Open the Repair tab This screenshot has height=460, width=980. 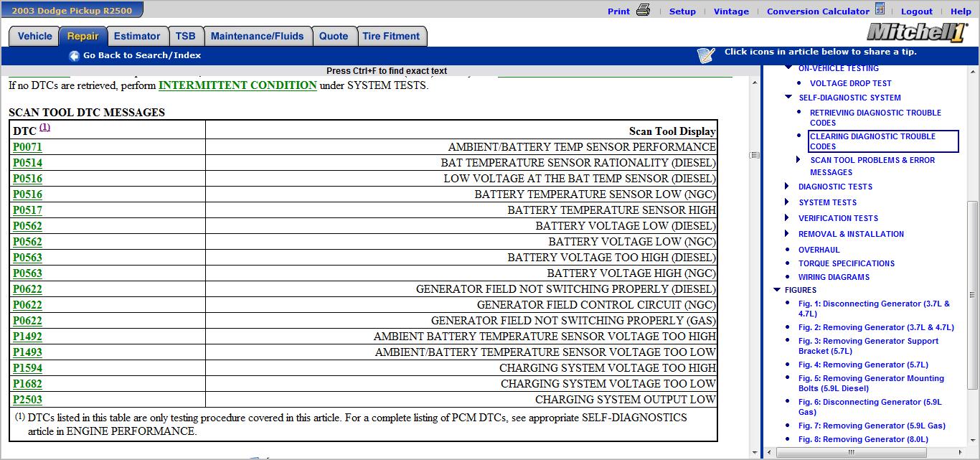(83, 37)
